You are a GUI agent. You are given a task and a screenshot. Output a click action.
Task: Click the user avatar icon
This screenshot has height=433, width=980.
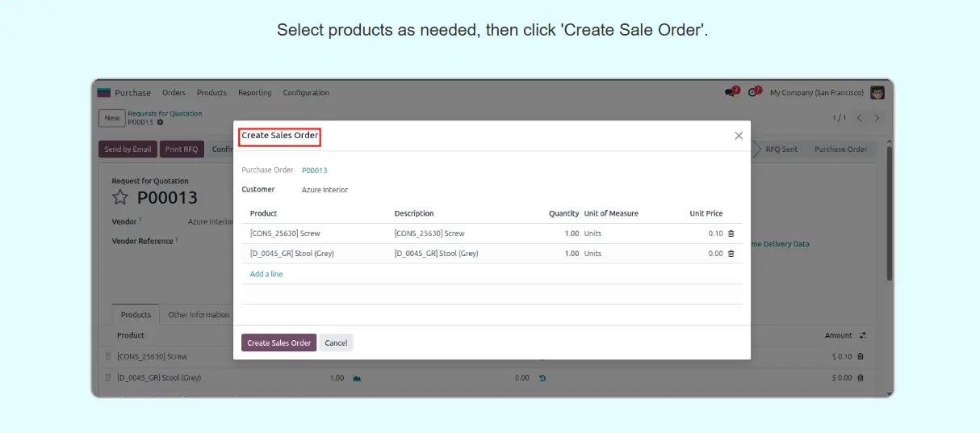[877, 93]
